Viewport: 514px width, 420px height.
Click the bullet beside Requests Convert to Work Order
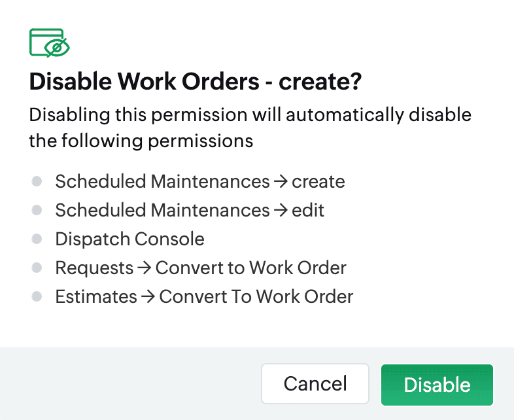(x=37, y=268)
